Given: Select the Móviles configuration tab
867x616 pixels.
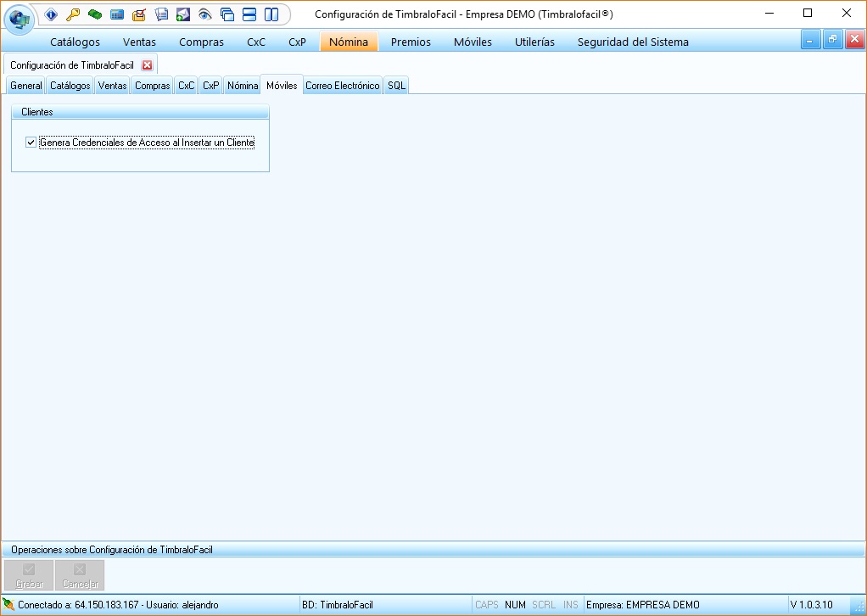Looking at the screenshot, I should click(x=282, y=85).
